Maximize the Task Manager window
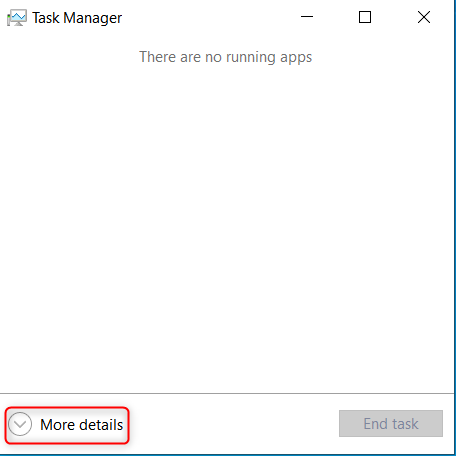 tap(365, 17)
